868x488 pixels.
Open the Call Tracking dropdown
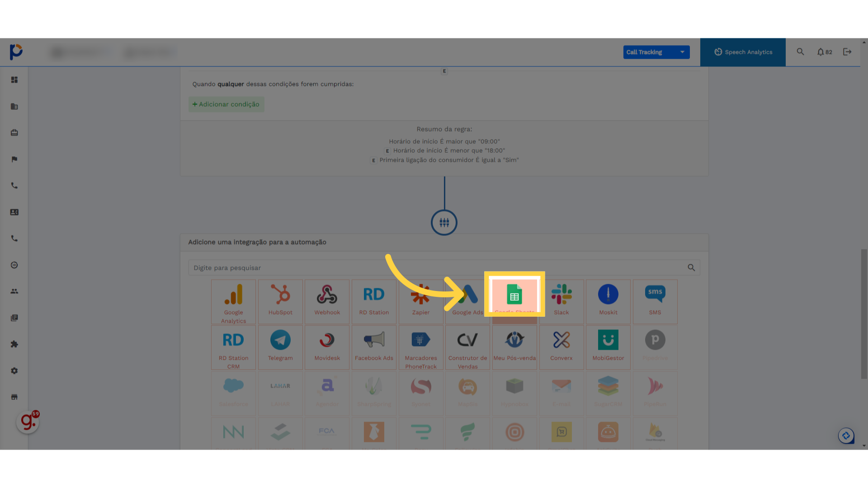656,52
